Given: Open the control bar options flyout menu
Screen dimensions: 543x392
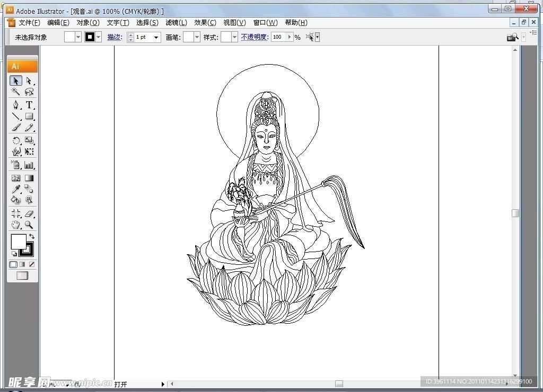Looking at the screenshot, I should [533, 32].
